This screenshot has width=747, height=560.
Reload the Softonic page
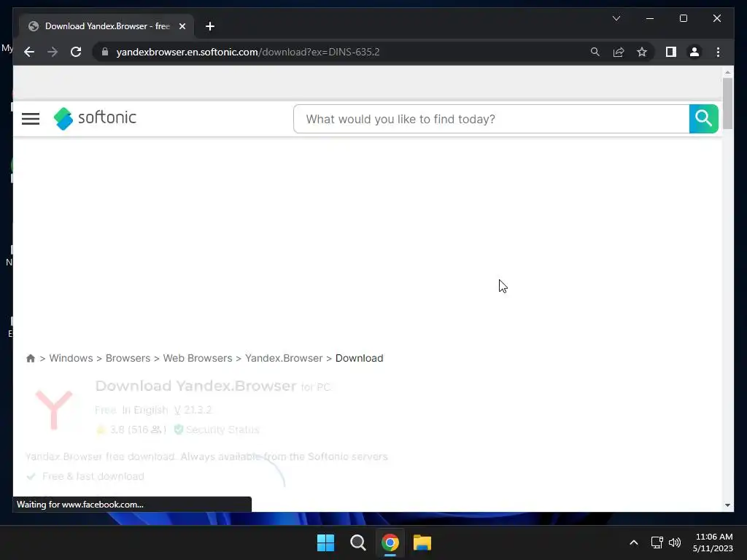[76, 52]
